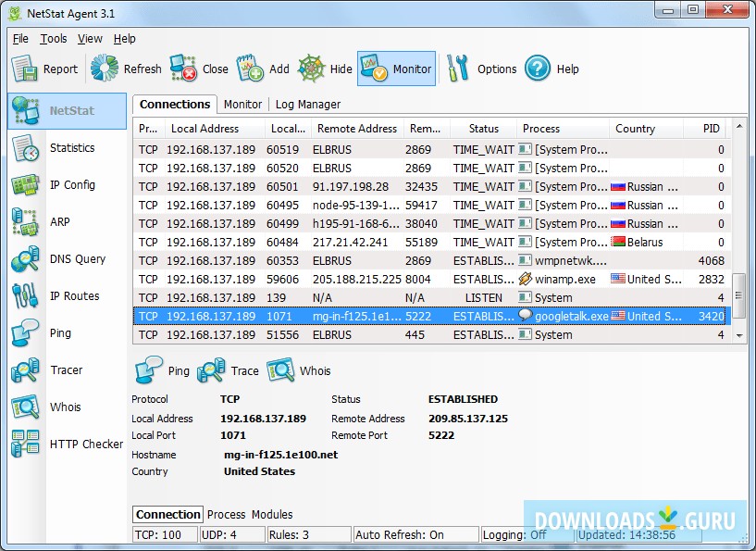Image resolution: width=756 pixels, height=551 pixels.
Task: Select the row with local port 51556
Action: [432, 335]
